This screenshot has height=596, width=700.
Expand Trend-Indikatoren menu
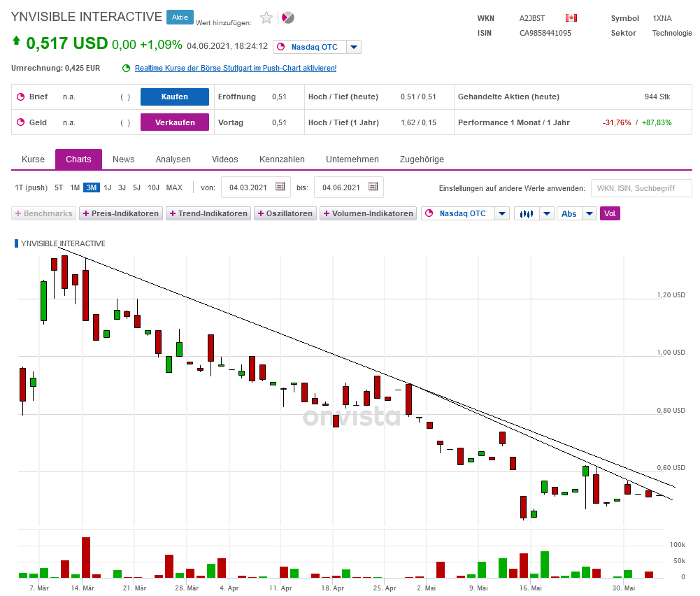click(x=208, y=214)
